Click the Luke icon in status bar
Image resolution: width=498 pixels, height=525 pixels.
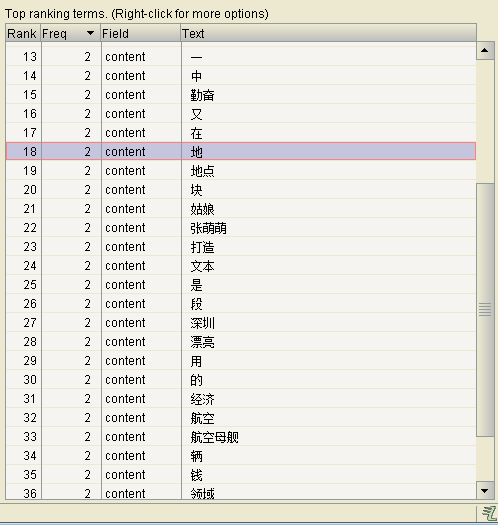click(x=489, y=514)
